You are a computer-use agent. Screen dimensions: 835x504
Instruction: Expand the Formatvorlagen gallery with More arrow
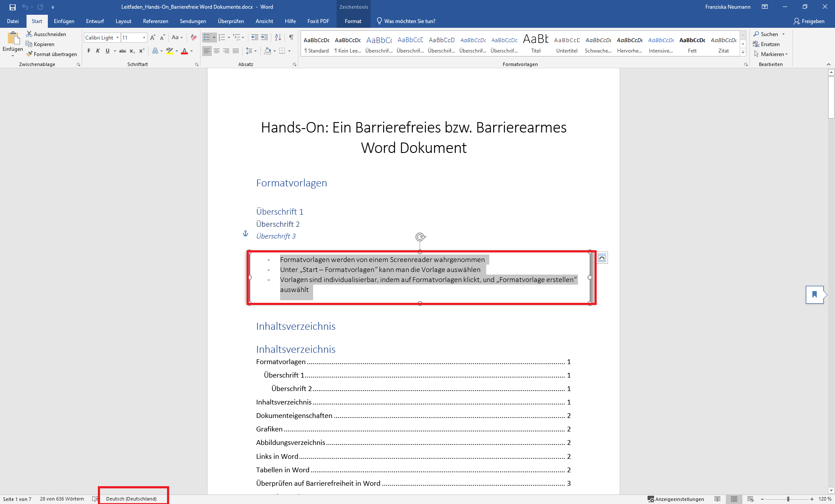point(743,52)
